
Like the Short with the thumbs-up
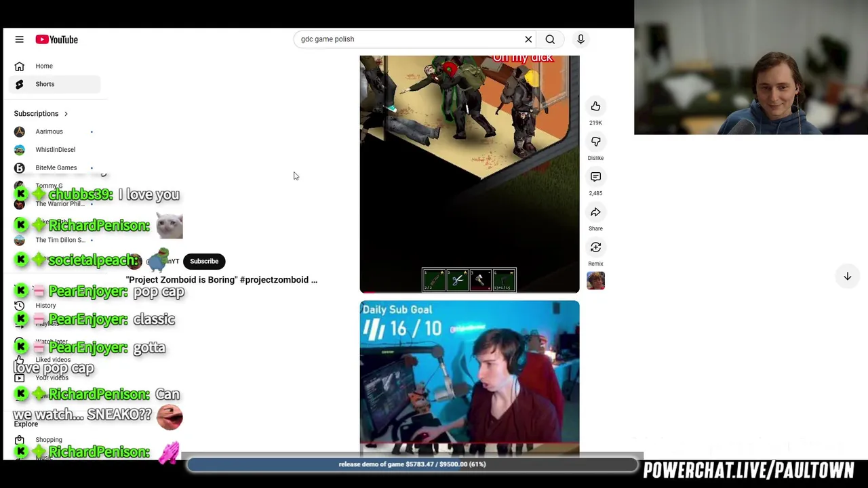coord(595,106)
